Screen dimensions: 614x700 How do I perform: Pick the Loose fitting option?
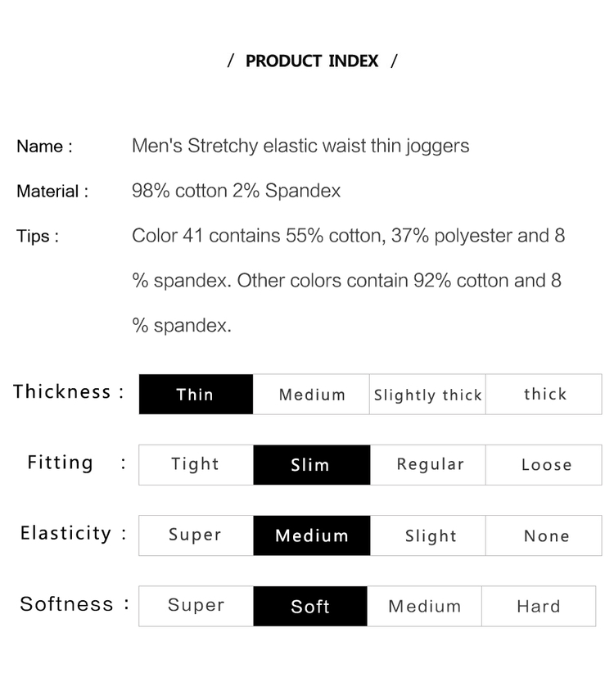tap(544, 465)
